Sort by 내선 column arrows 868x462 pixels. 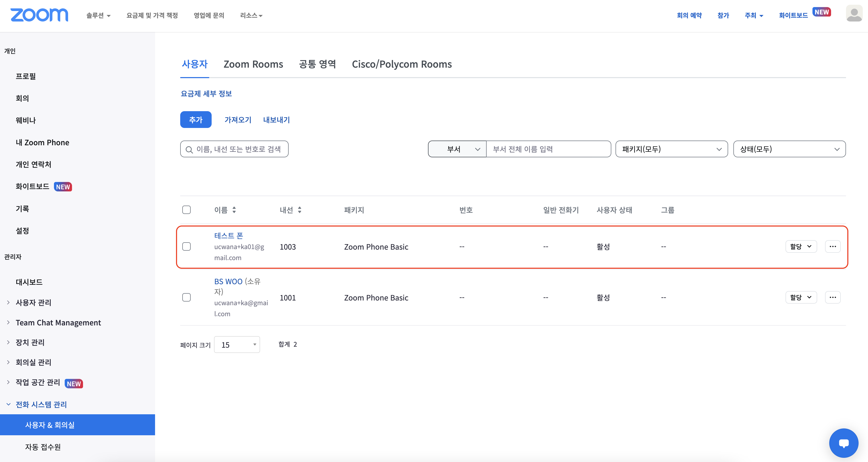click(x=300, y=210)
